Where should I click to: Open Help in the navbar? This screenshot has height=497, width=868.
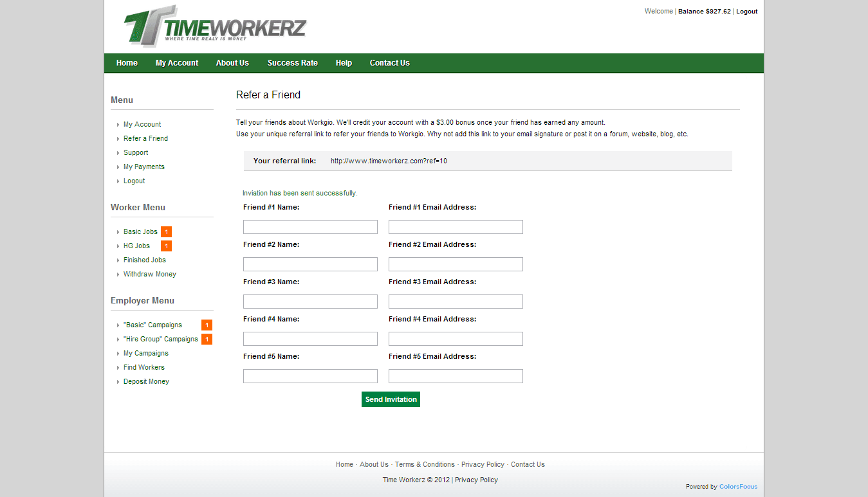point(344,63)
